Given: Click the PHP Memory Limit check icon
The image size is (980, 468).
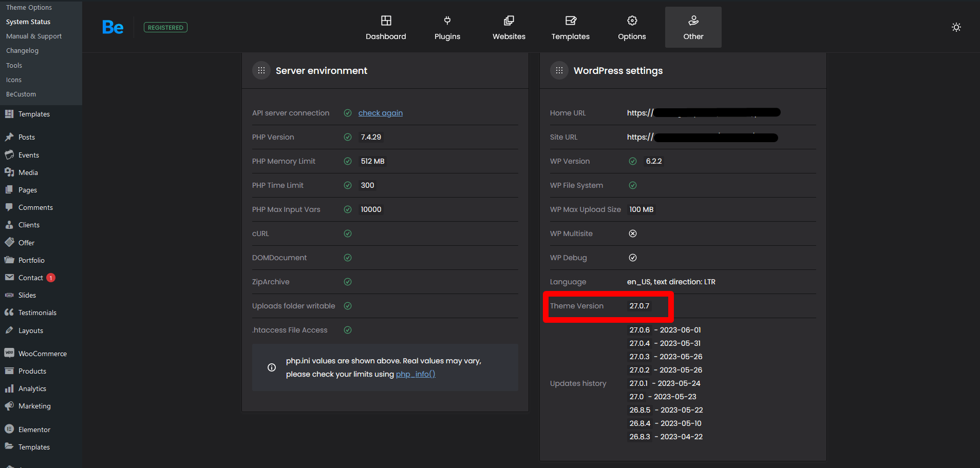Looking at the screenshot, I should pos(348,161).
